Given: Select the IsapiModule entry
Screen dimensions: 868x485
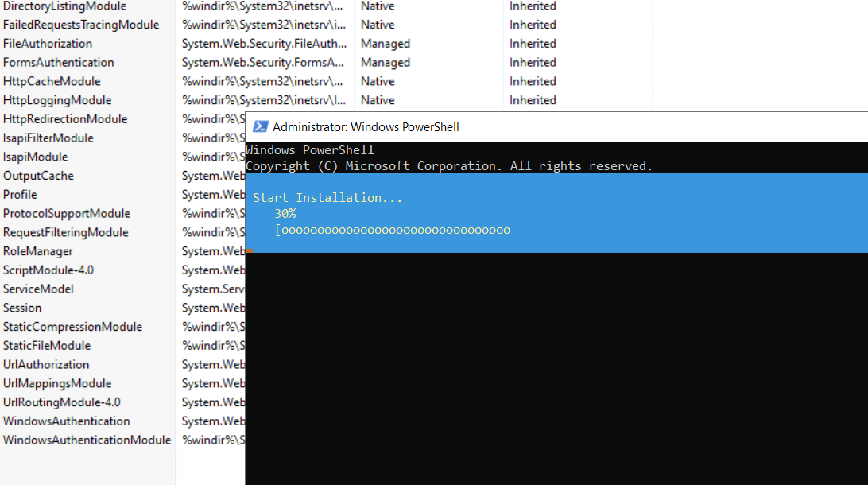Looking at the screenshot, I should pyautogui.click(x=36, y=157).
